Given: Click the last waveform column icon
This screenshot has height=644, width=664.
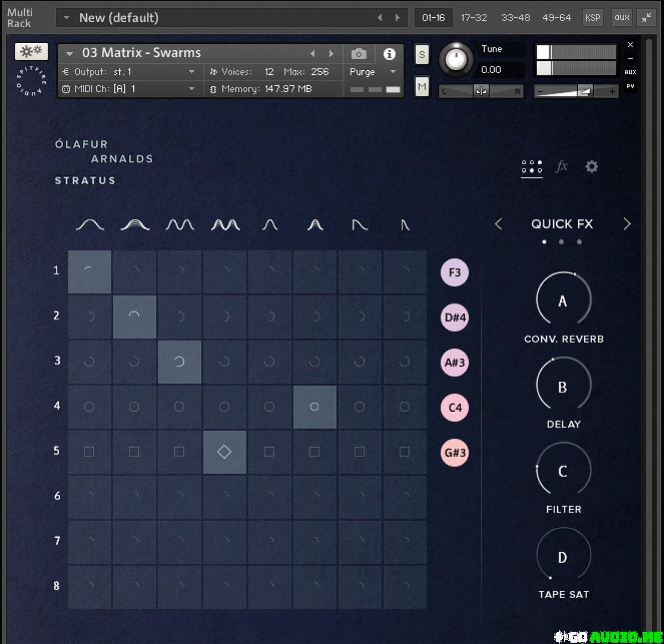Looking at the screenshot, I should pos(405,225).
